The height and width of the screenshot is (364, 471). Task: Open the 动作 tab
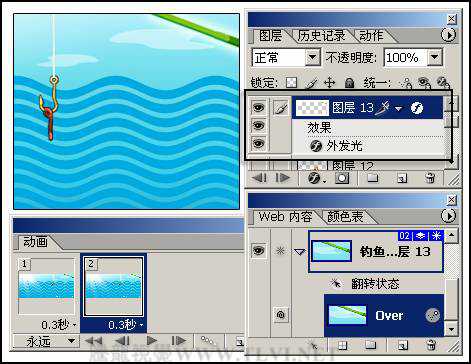click(371, 36)
